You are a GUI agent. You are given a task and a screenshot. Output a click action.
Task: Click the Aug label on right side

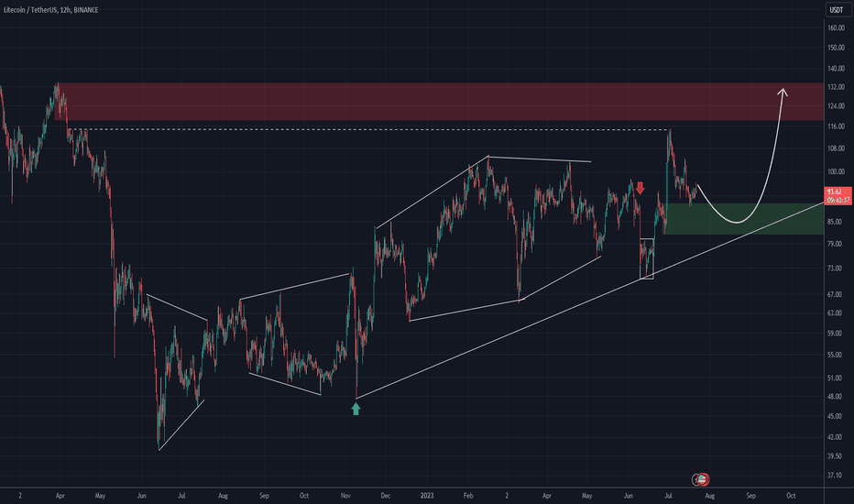(x=709, y=496)
